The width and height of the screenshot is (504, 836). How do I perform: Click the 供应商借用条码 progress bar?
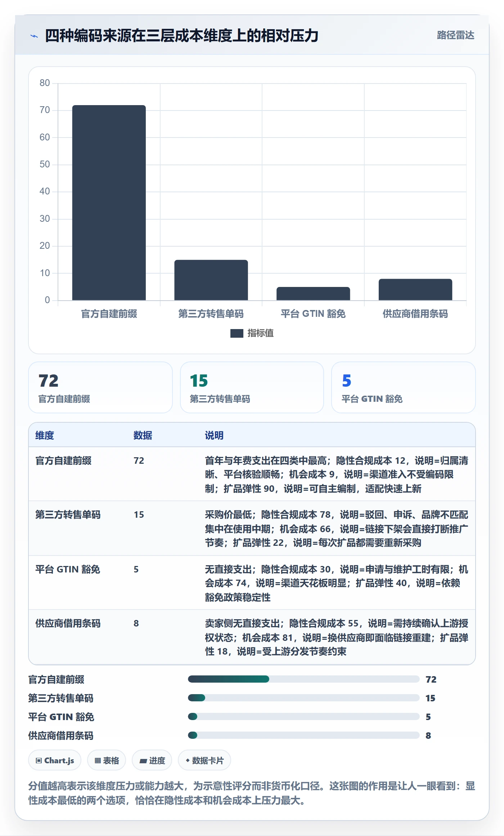(304, 735)
